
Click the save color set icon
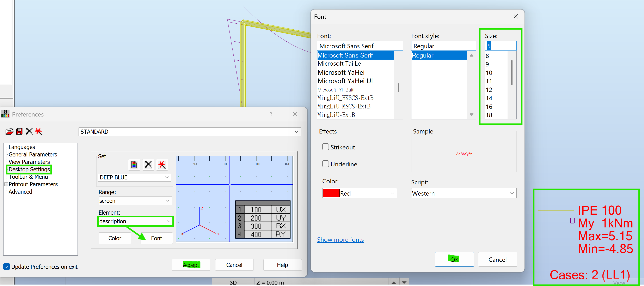(134, 165)
